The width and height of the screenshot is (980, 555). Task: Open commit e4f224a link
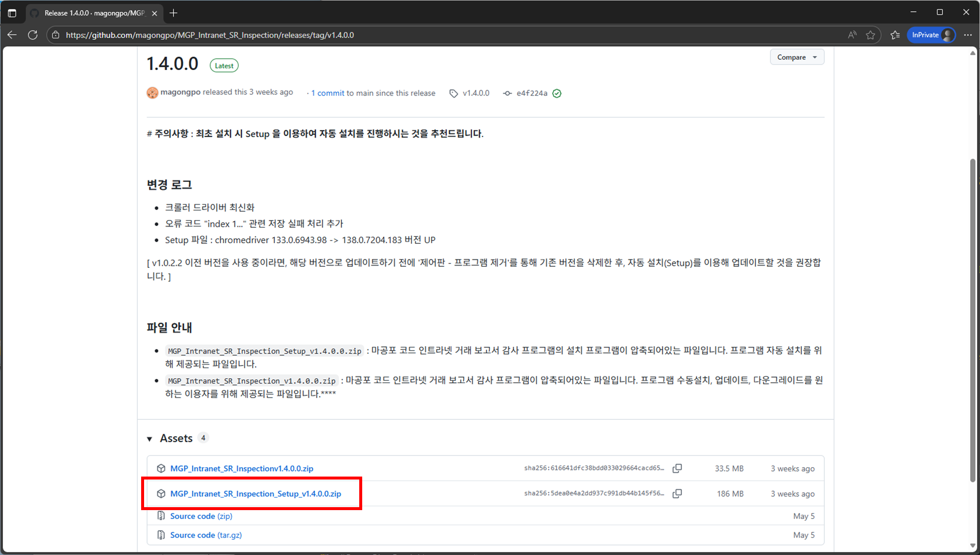(x=532, y=93)
